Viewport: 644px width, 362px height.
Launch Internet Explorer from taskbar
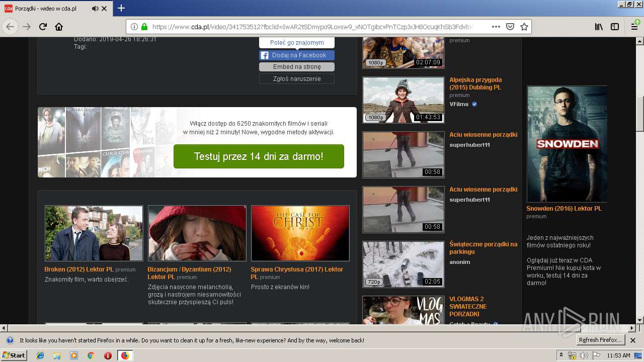click(x=40, y=355)
